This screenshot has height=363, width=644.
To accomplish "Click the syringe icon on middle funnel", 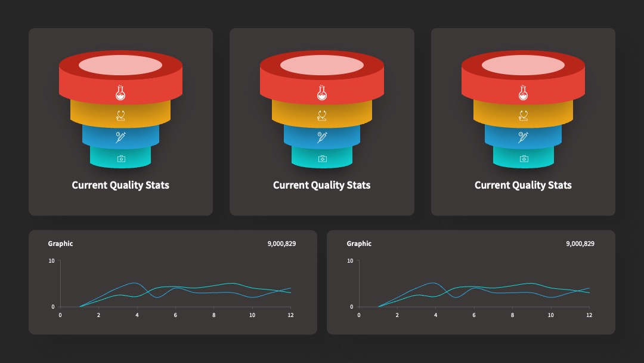I will click(322, 137).
